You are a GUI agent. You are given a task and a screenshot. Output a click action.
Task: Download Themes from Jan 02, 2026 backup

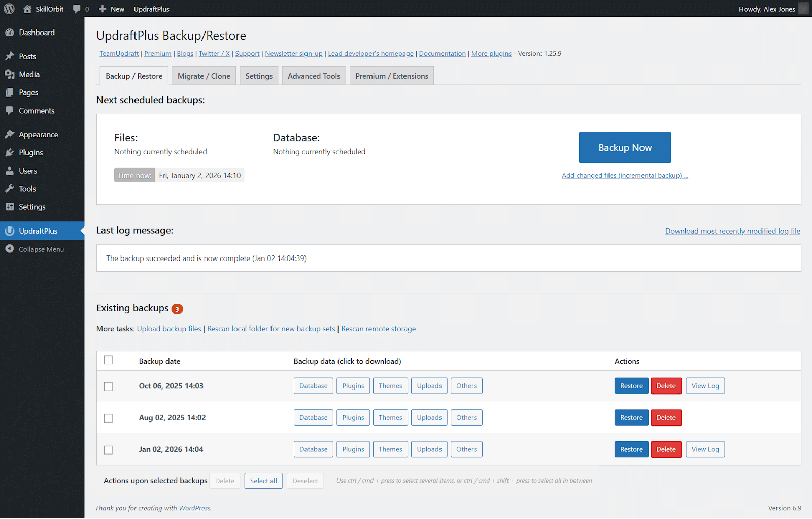coord(390,449)
